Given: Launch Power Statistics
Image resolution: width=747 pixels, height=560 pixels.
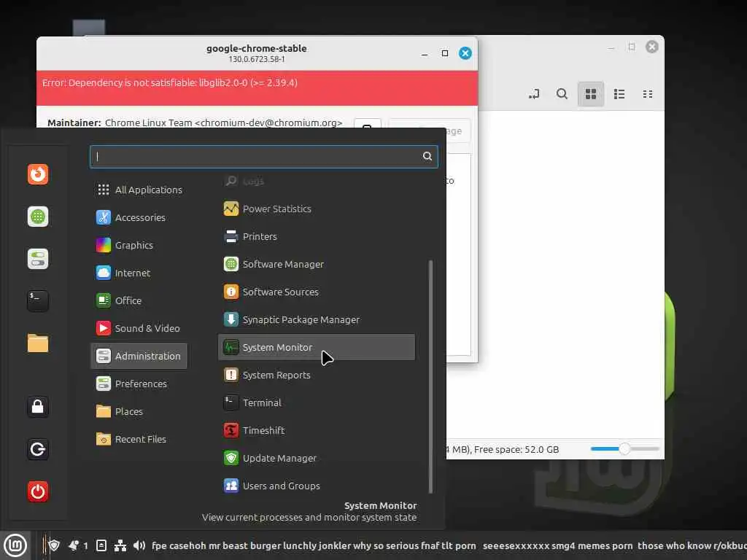Looking at the screenshot, I should [x=317, y=209].
